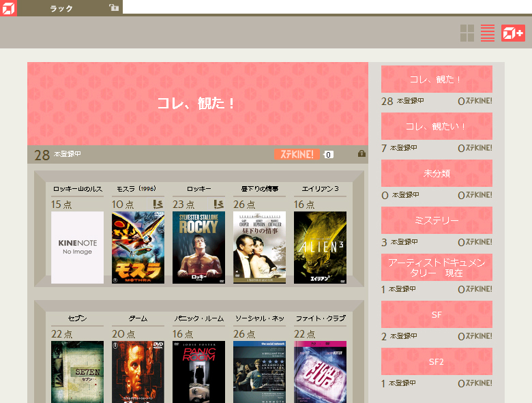Click the padlock icon in rack header

coord(361,153)
